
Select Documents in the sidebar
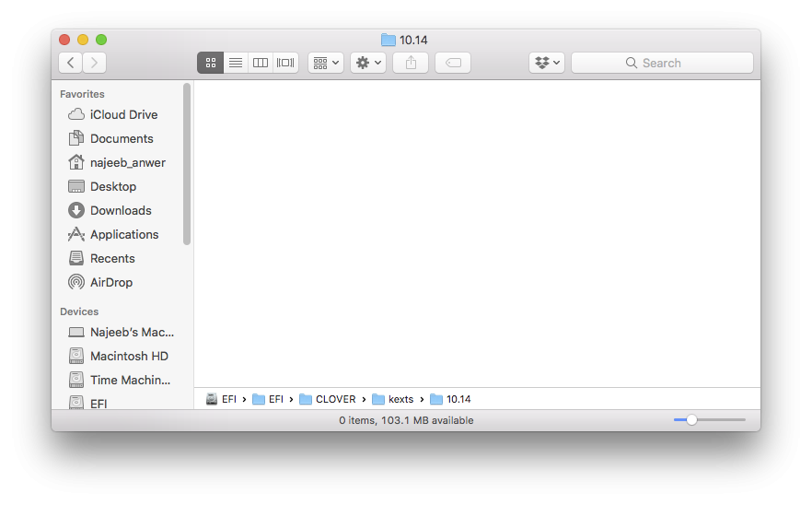tap(122, 138)
